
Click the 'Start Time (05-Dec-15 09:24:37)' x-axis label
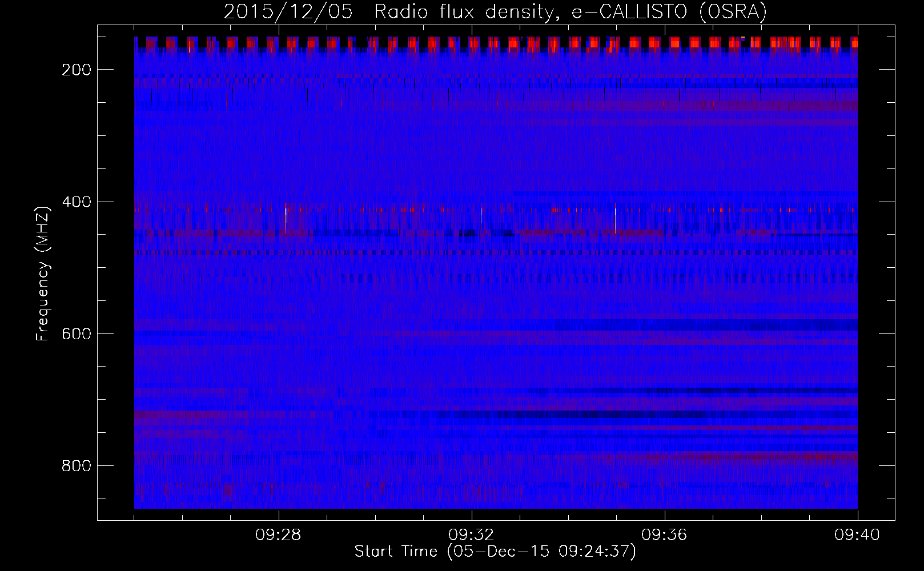point(495,552)
